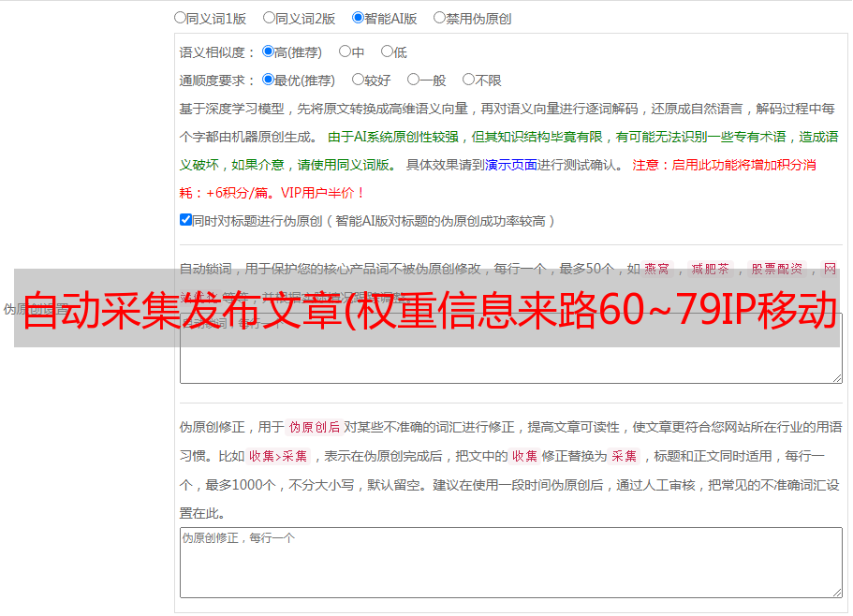This screenshot has height=616, width=853.
Task: Click the 语义相似度 label
Action: click(216, 52)
